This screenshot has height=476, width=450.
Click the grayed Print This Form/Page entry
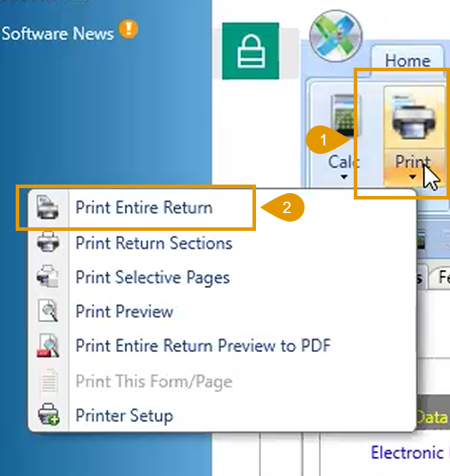click(x=153, y=381)
